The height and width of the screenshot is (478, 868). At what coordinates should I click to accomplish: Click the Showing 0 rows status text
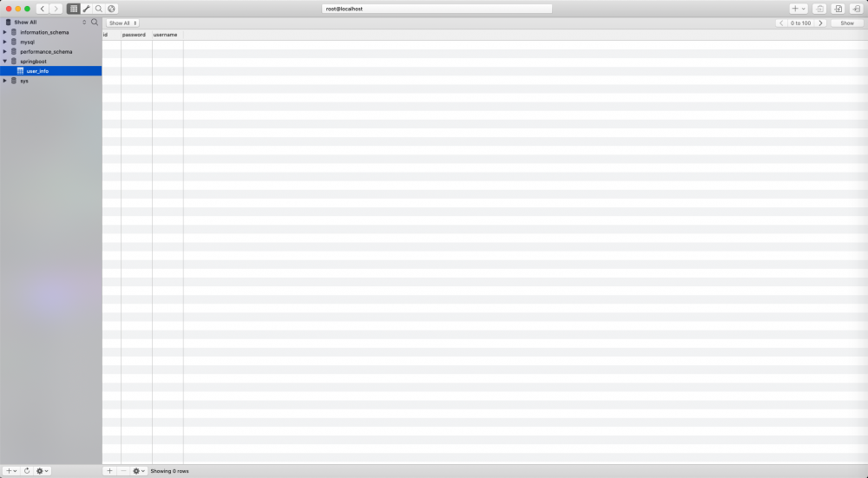click(169, 471)
